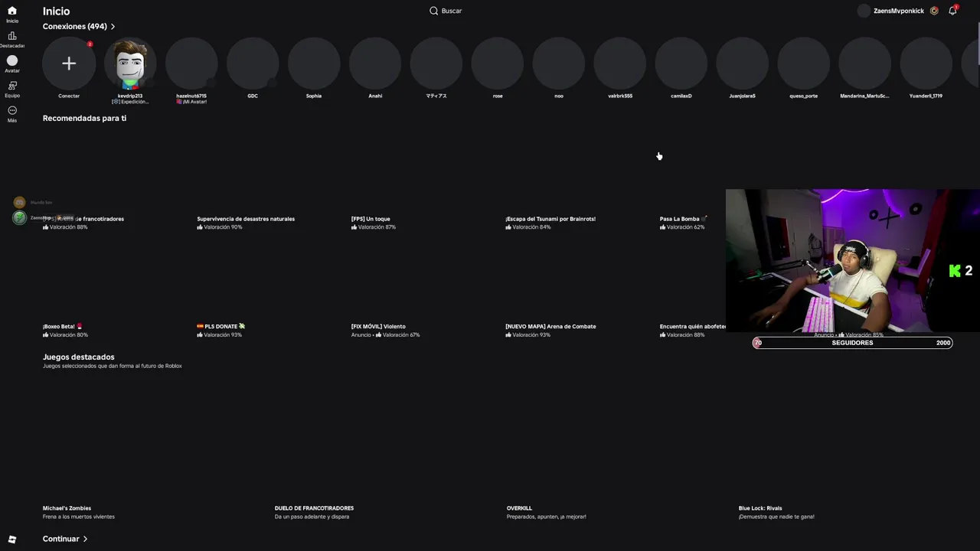Click the Conectar plus icon

(x=69, y=64)
